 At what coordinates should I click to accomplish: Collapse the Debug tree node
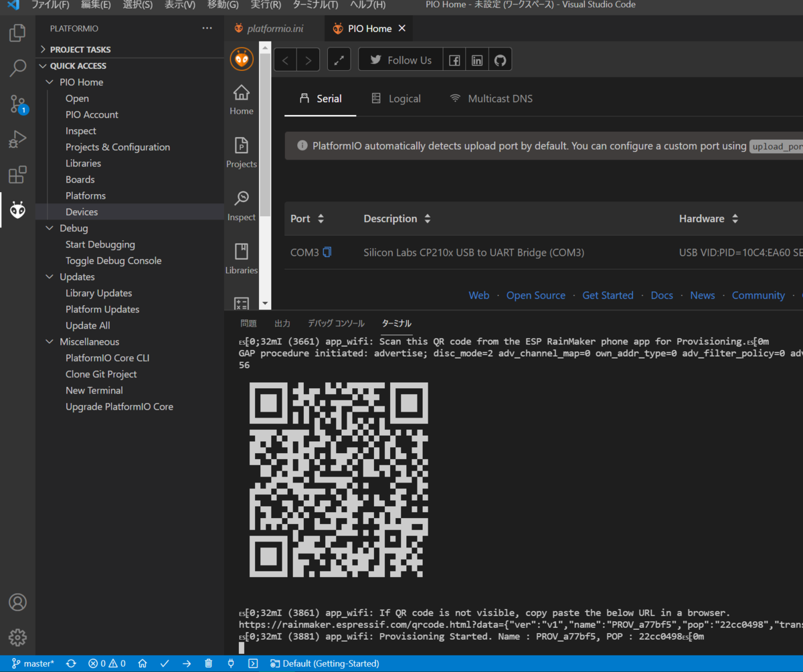[x=49, y=228]
